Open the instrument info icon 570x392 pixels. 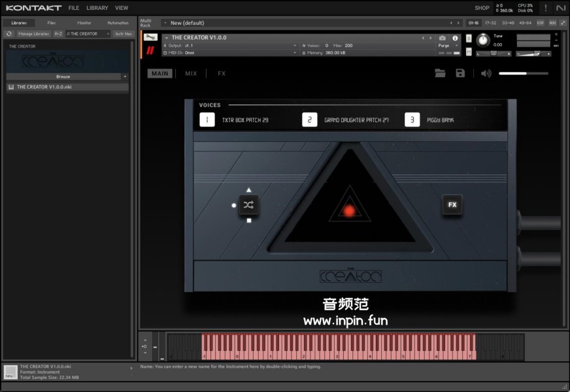tap(455, 38)
